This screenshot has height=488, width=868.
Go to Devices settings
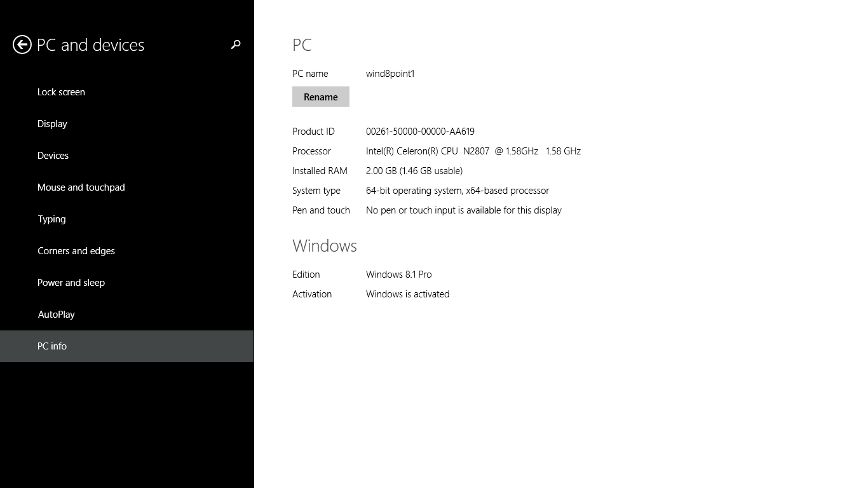point(127,156)
